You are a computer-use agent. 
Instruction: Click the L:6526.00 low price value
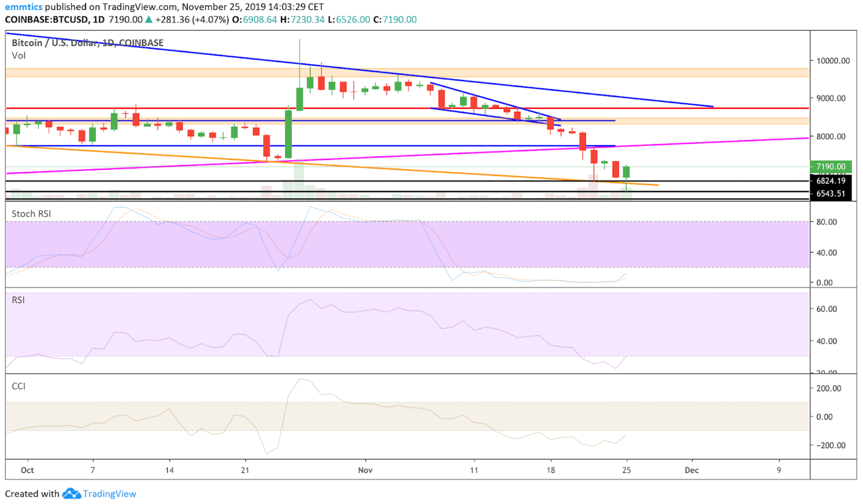(x=349, y=20)
